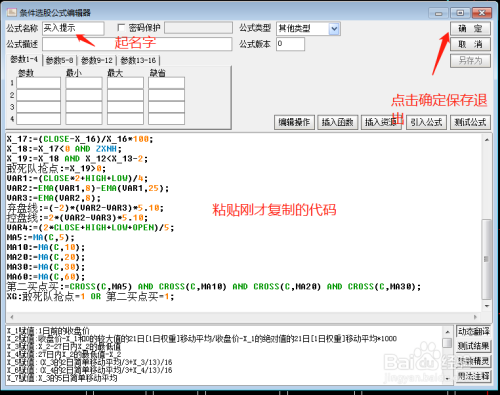Screen dimensions: 500x395
Task: Click the code editor's scroll-down arrow
Action: tap(487, 306)
